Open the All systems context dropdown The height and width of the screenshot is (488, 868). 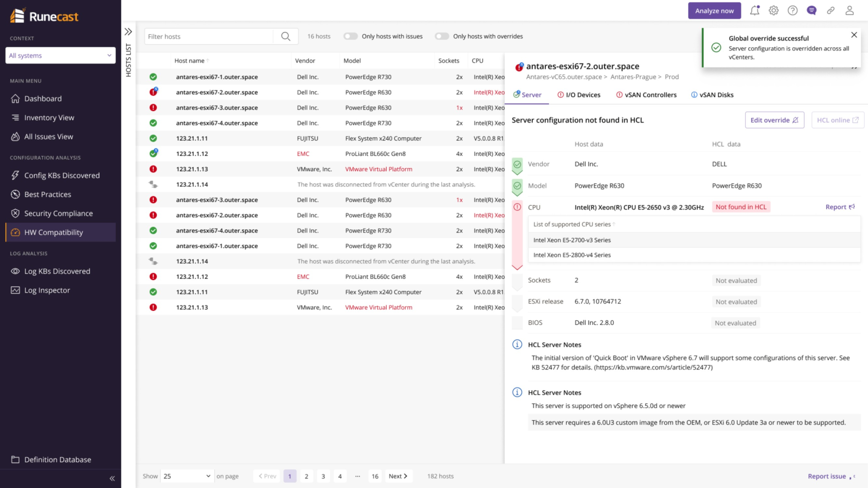[60, 55]
